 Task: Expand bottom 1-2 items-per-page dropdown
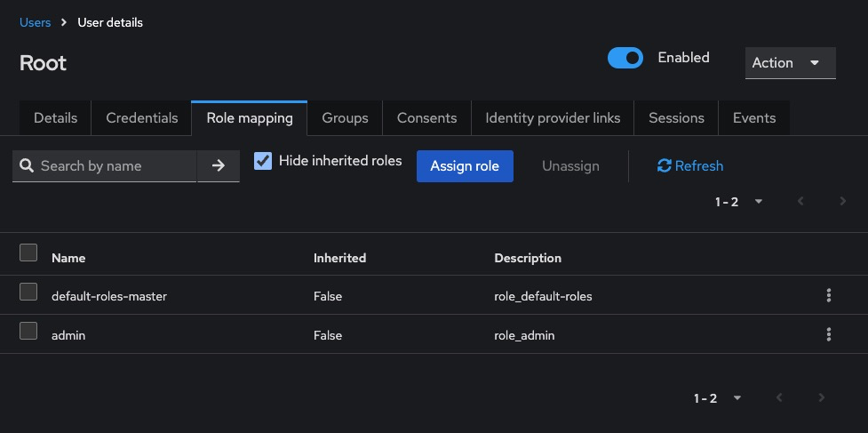coord(718,398)
